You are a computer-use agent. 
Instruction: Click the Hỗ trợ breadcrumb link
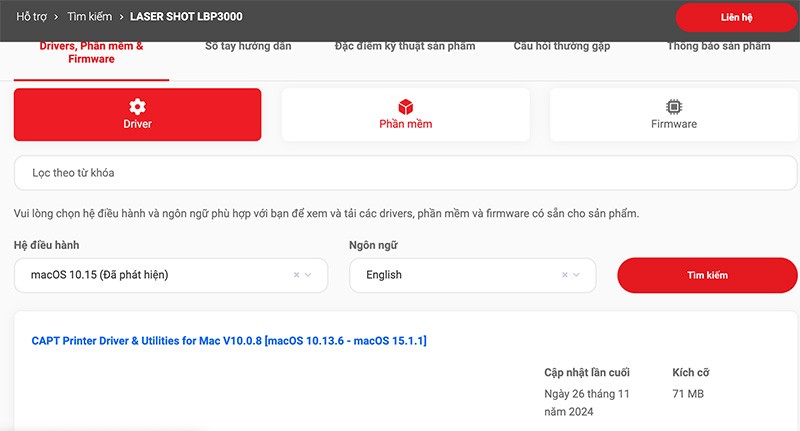pos(31,17)
